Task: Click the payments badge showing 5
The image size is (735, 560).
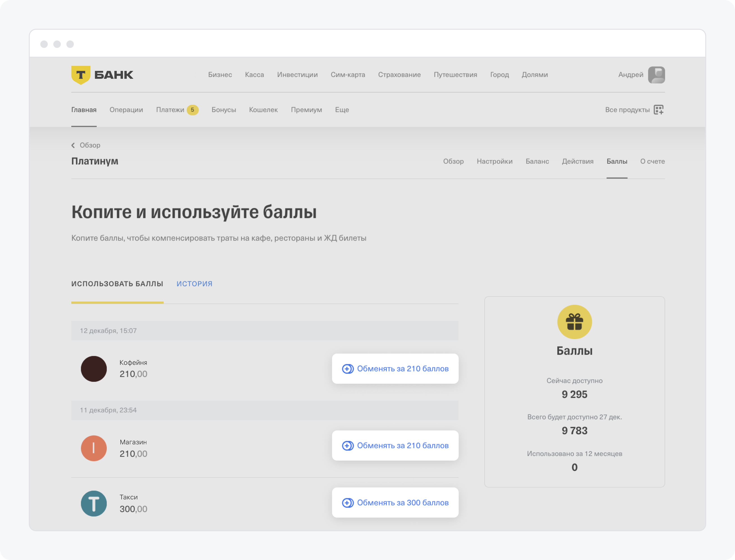Action: coord(193,110)
